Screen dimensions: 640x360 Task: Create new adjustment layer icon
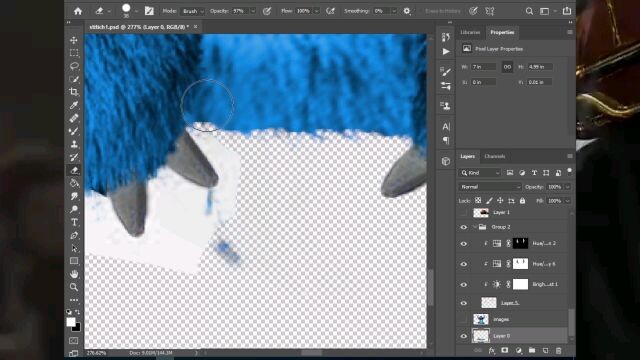tap(518, 351)
